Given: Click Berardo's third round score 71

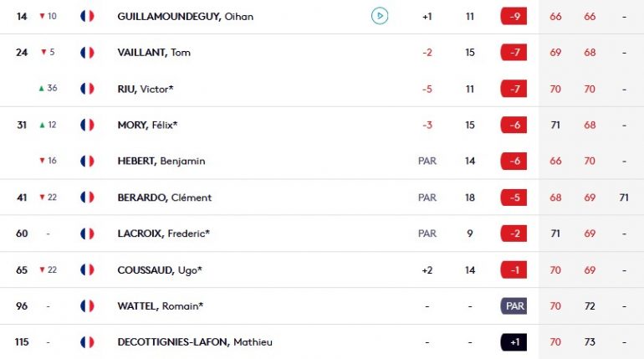Looking at the screenshot, I should (x=624, y=197).
